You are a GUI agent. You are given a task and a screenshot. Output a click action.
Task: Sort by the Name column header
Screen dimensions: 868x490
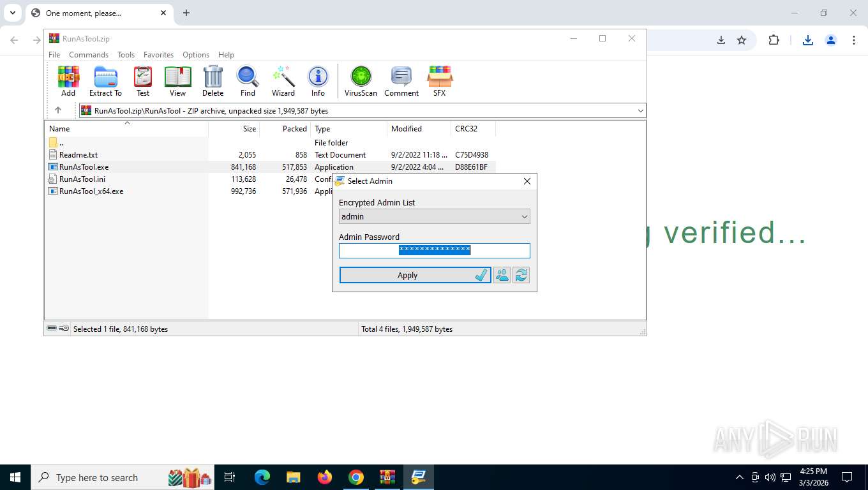pyautogui.click(x=126, y=129)
